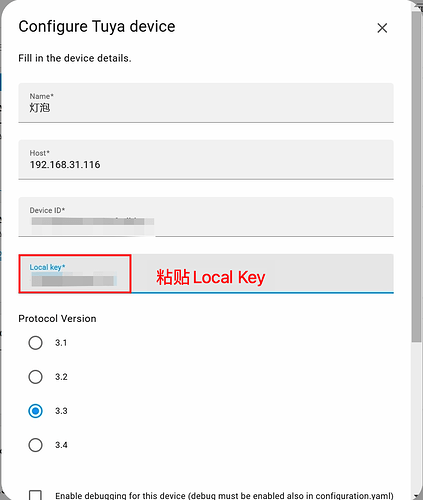This screenshot has width=423, height=500.
Task: Enable debugging for this device checkbox
Action: 35,495
